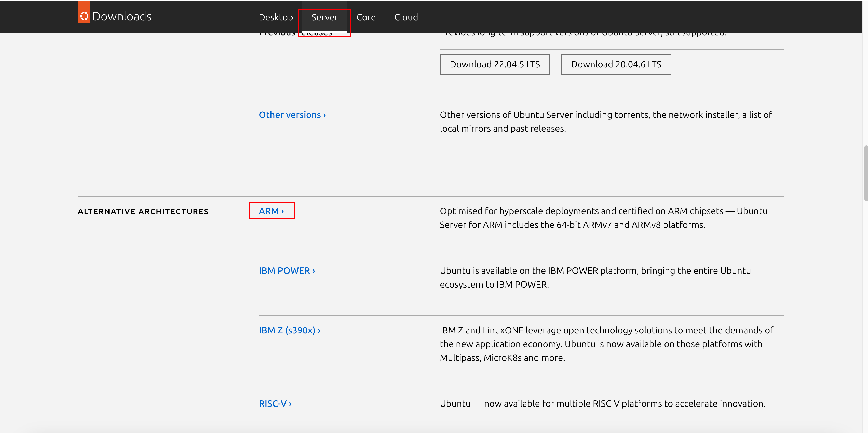
Task: Click the ARM description starting 'Optimised for hyperscale'
Action: [x=603, y=218]
